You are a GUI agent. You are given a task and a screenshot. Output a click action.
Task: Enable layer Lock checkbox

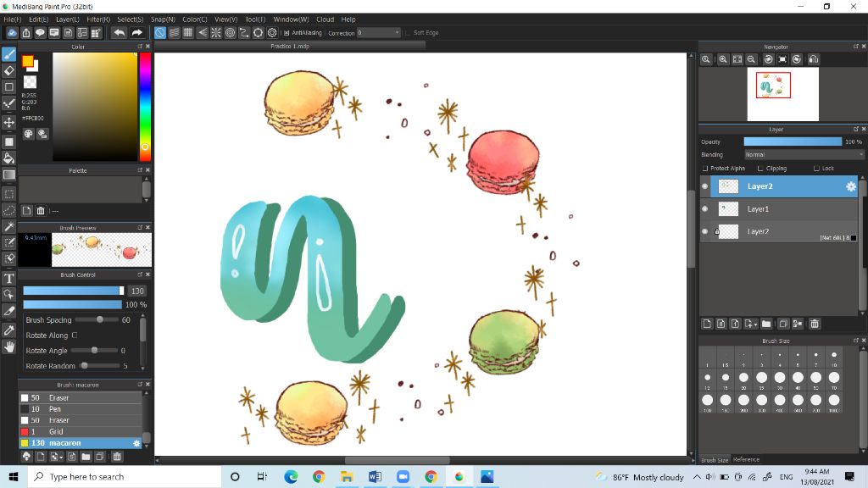[816, 169]
